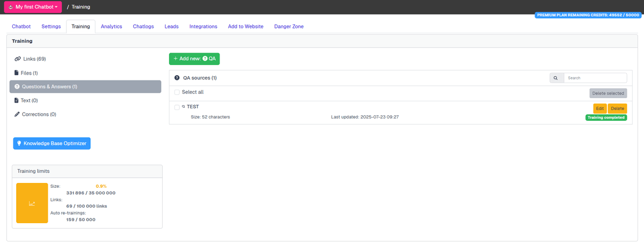Click the lightbulb icon on Knowledge Base Optimizer
644x250 pixels.
coord(19,143)
